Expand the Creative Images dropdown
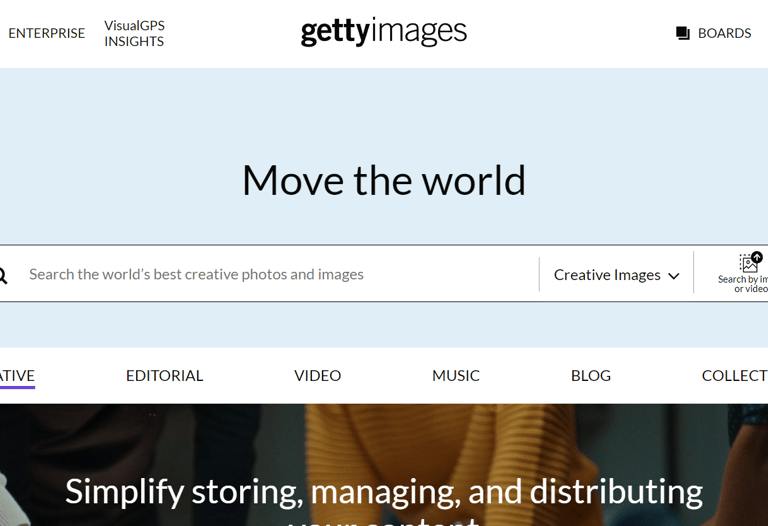The height and width of the screenshot is (526, 768). point(616,275)
